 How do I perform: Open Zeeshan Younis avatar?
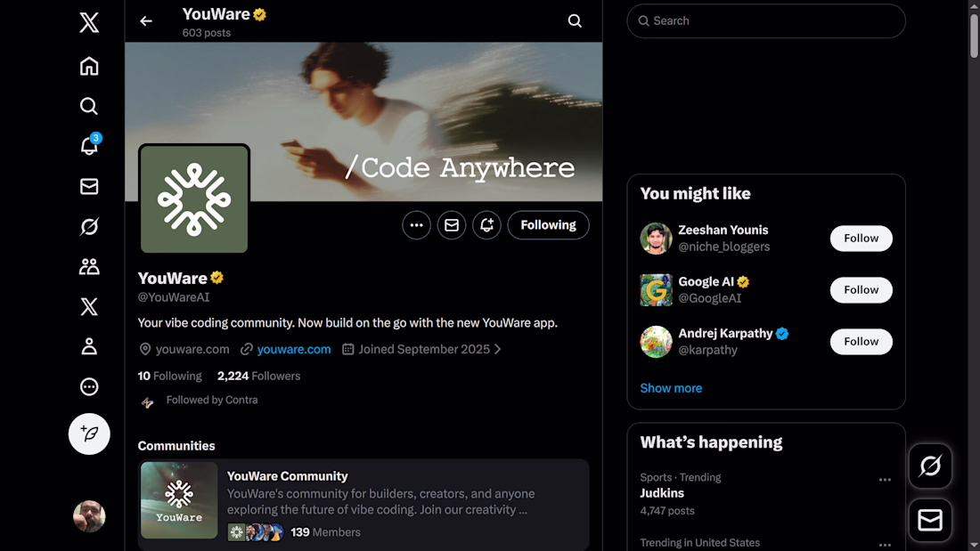[x=656, y=239]
